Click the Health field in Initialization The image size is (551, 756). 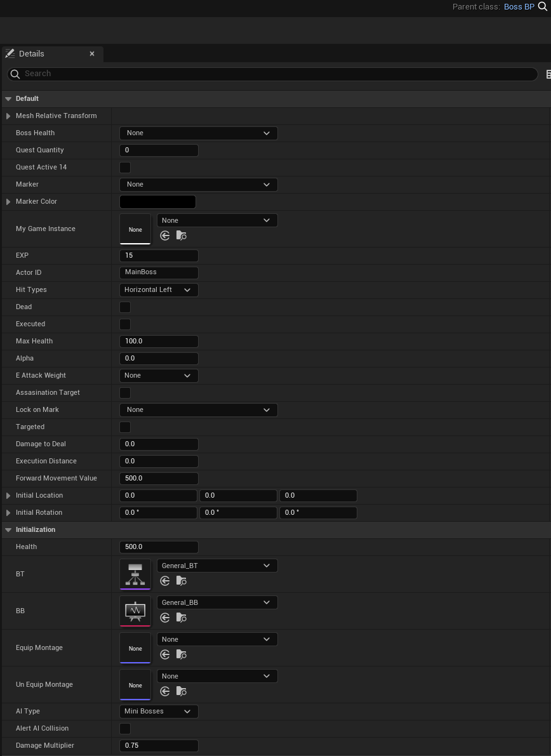pyautogui.click(x=159, y=547)
